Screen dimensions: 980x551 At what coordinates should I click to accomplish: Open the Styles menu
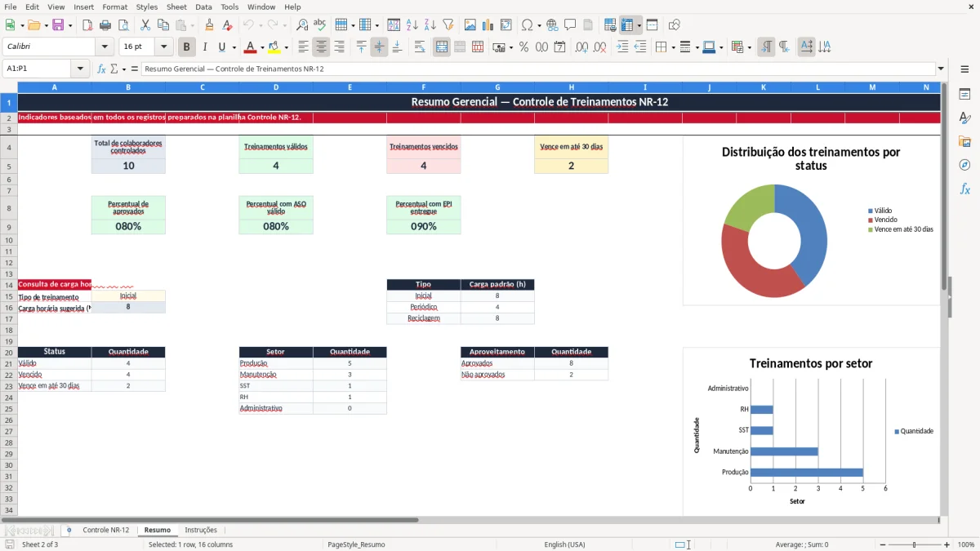click(147, 7)
